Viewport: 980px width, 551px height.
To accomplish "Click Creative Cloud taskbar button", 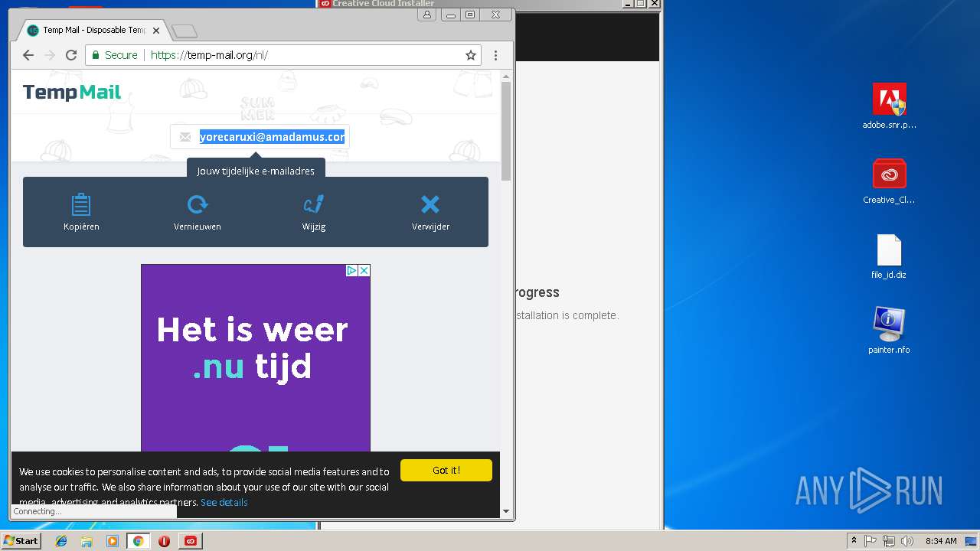I will (191, 541).
